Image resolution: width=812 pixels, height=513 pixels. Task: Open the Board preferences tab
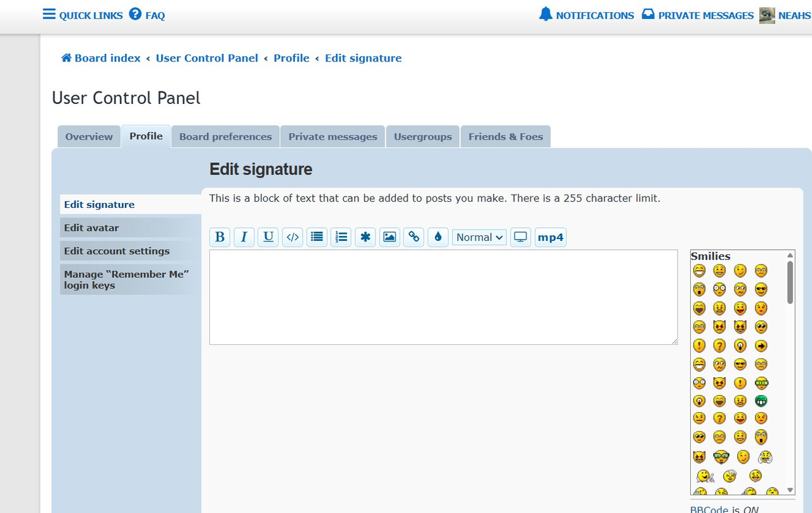point(226,136)
